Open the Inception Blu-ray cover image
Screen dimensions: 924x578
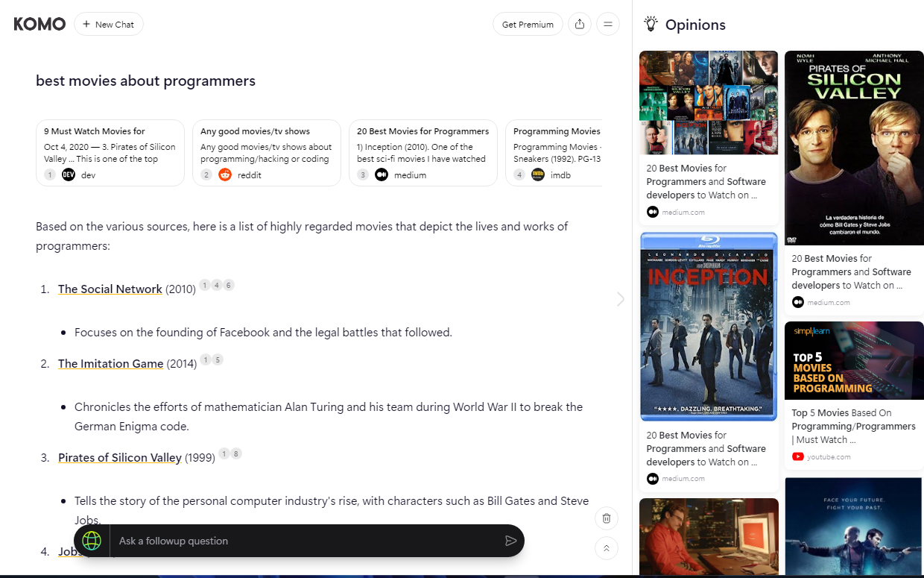(x=709, y=327)
